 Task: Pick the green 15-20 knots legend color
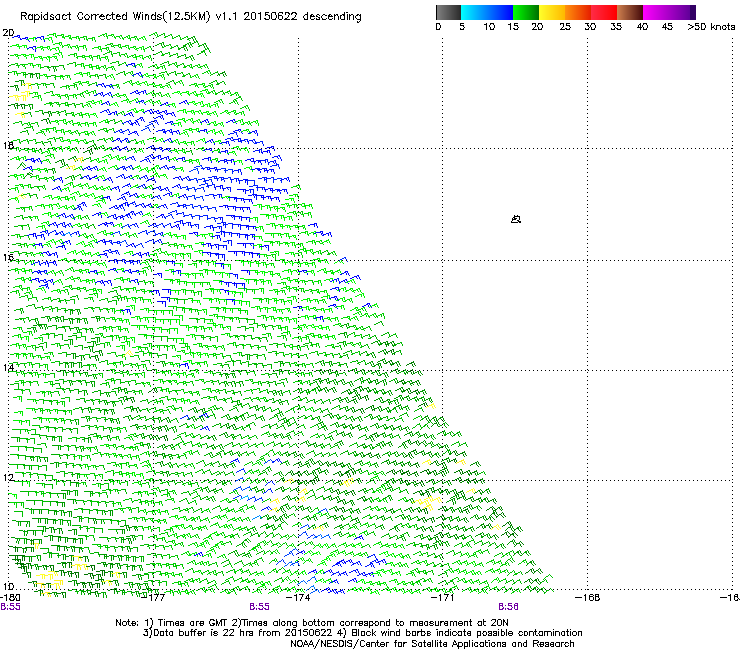(526, 12)
